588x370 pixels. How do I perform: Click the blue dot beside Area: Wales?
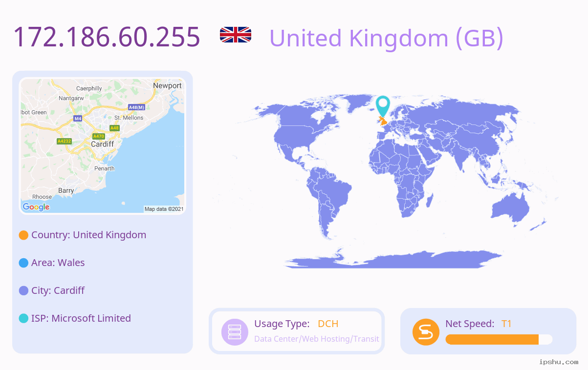pyautogui.click(x=23, y=263)
